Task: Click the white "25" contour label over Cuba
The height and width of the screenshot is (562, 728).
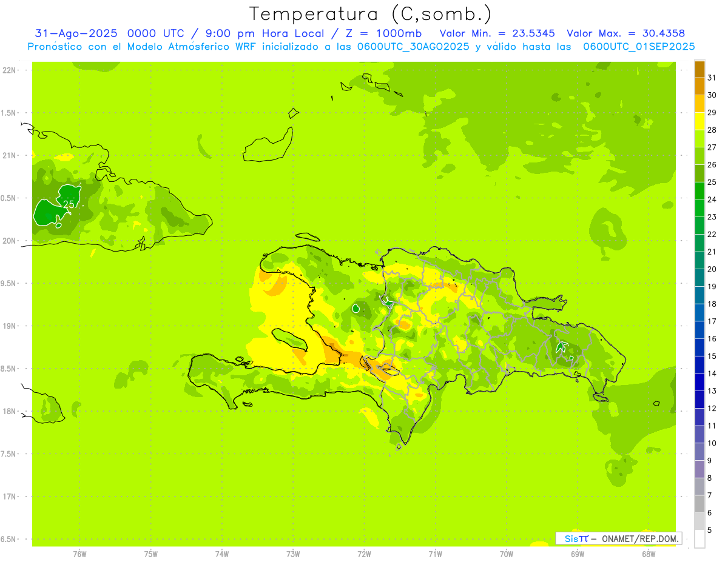Action: (x=69, y=205)
